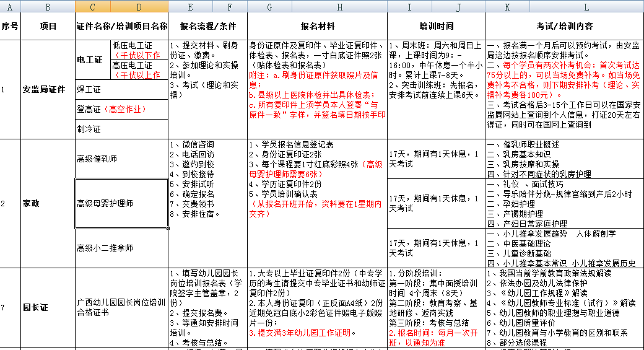Click the cell starting 身份证原件及复印件
This screenshot has height=350, width=644.
tap(317, 90)
